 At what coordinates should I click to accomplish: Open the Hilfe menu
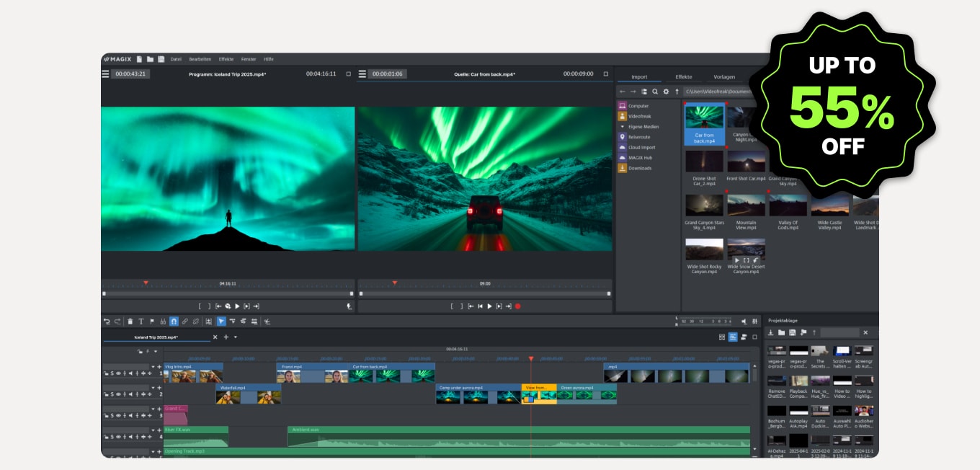click(269, 59)
